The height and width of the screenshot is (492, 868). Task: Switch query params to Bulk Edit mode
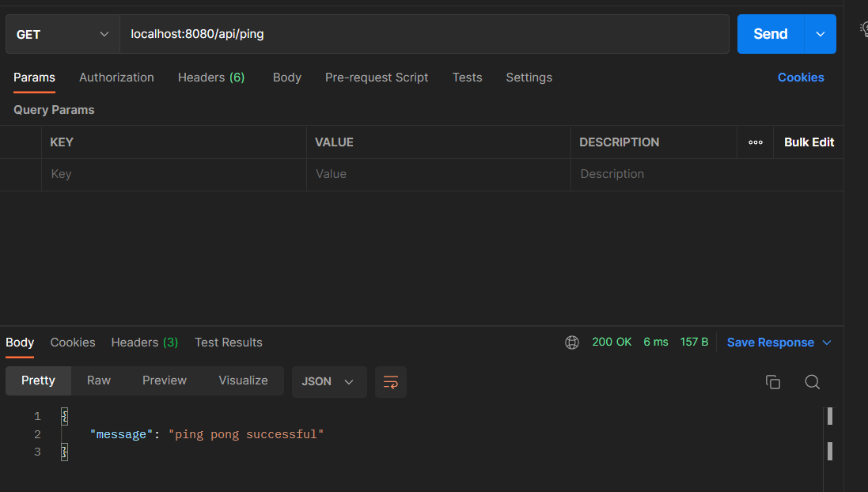tap(808, 142)
